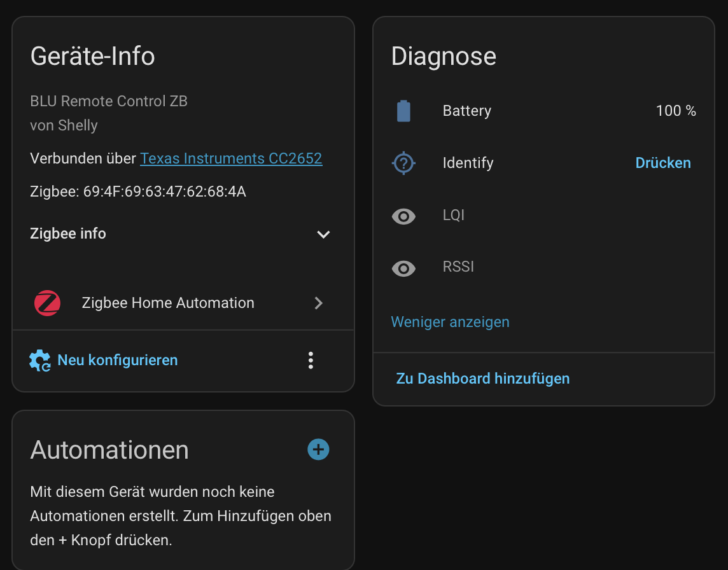728x570 pixels.
Task: Follow the Texas Instruments CC2652 link
Action: [x=231, y=158]
